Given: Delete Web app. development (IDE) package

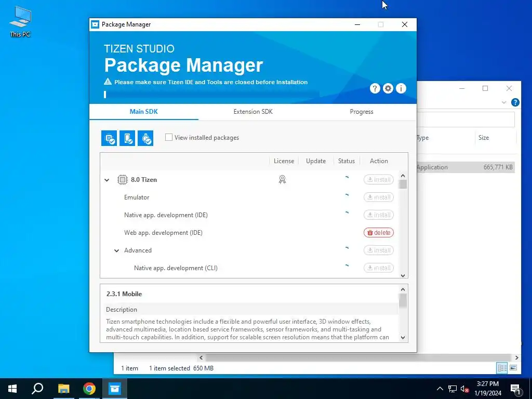Looking at the screenshot, I should pyautogui.click(x=379, y=232).
